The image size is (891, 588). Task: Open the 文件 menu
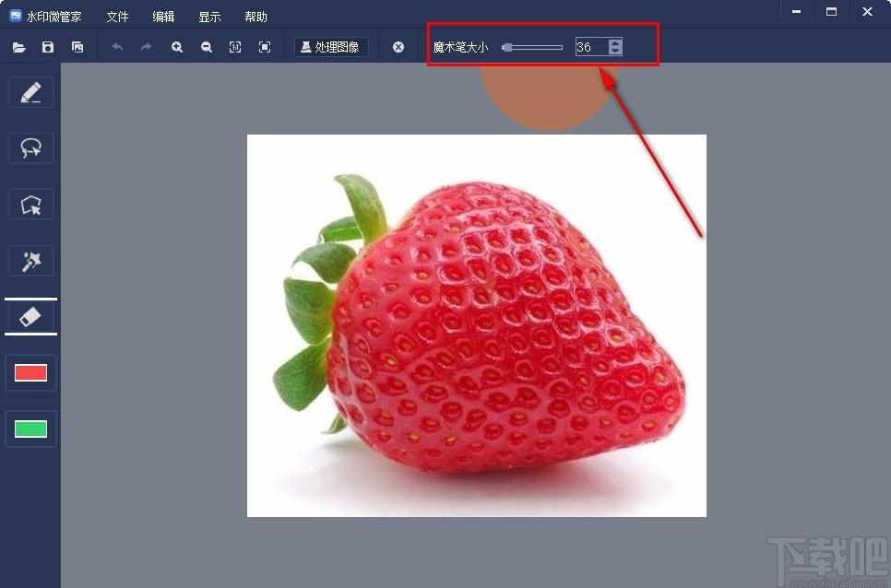[x=118, y=17]
